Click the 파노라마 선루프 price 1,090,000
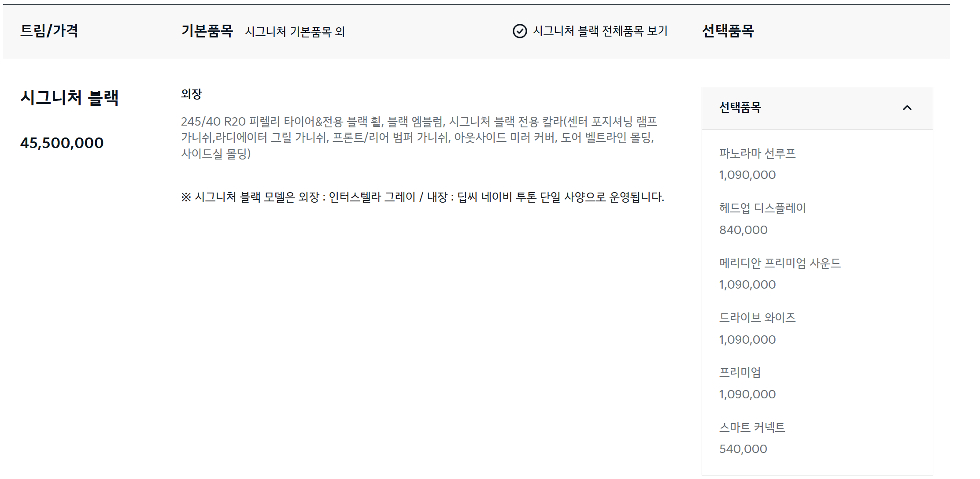The height and width of the screenshot is (479, 980). [747, 175]
